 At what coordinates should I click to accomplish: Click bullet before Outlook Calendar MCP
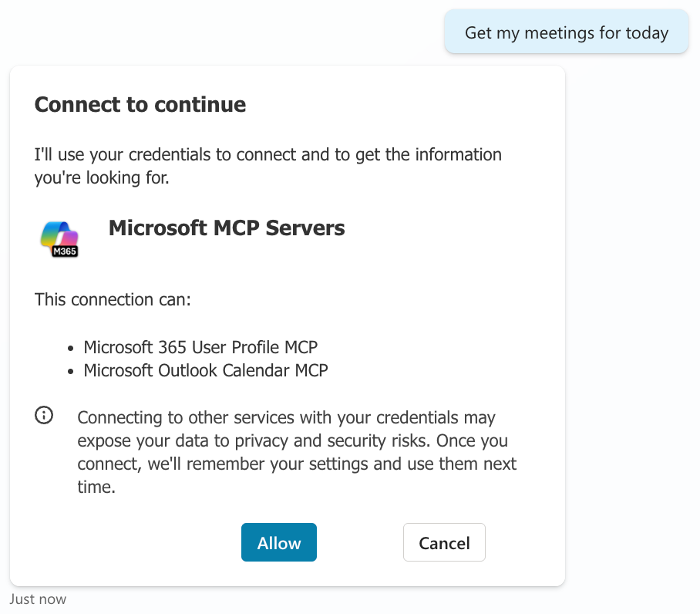pos(71,371)
